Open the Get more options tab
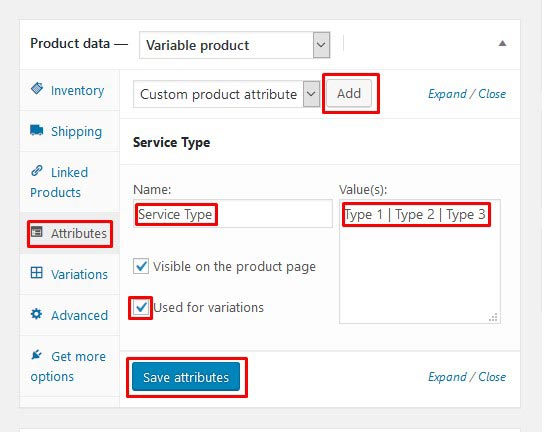Viewport: 542px width, 432px height. click(x=70, y=366)
